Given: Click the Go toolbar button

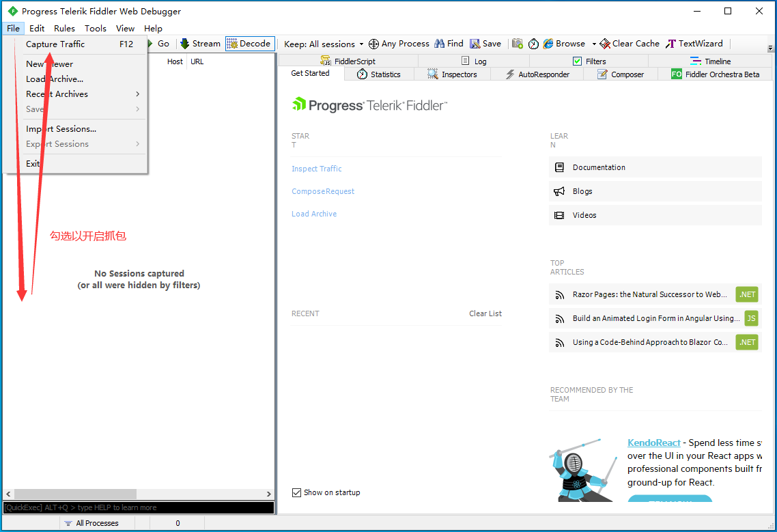Looking at the screenshot, I should point(158,44).
